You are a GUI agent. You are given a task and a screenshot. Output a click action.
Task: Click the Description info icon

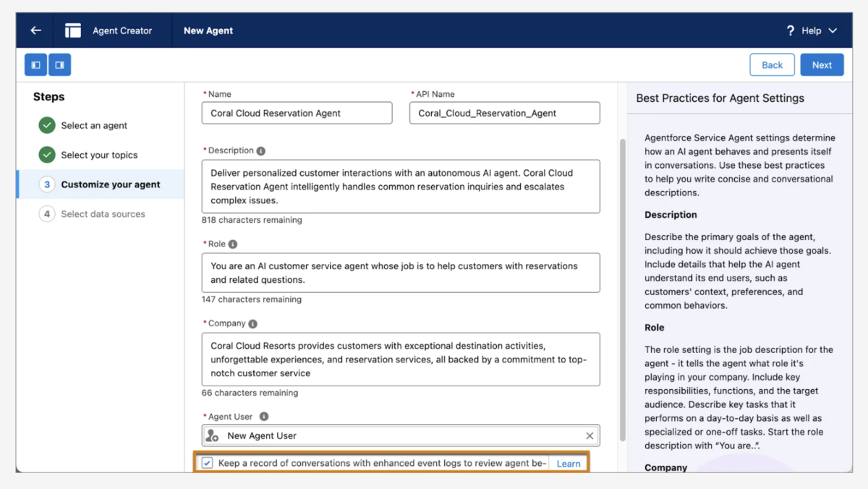261,151
